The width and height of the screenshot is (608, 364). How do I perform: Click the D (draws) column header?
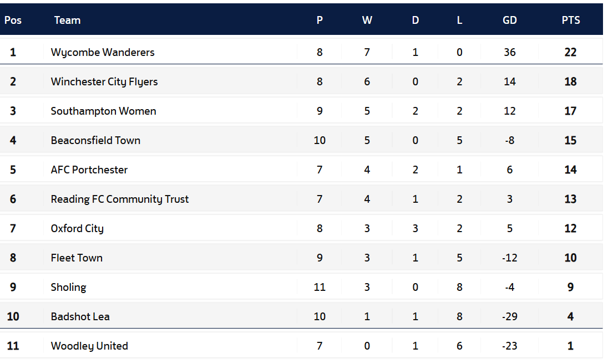click(x=416, y=20)
